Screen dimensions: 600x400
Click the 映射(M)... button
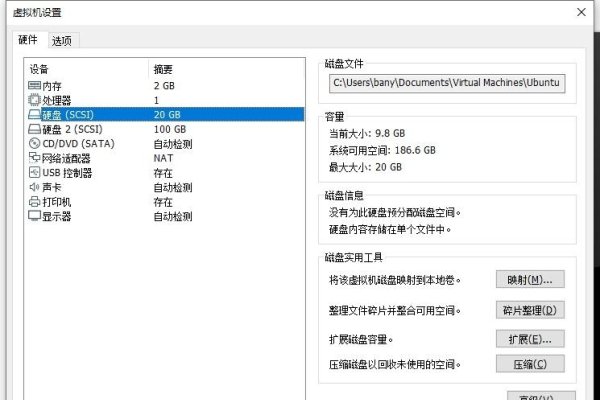(x=530, y=280)
